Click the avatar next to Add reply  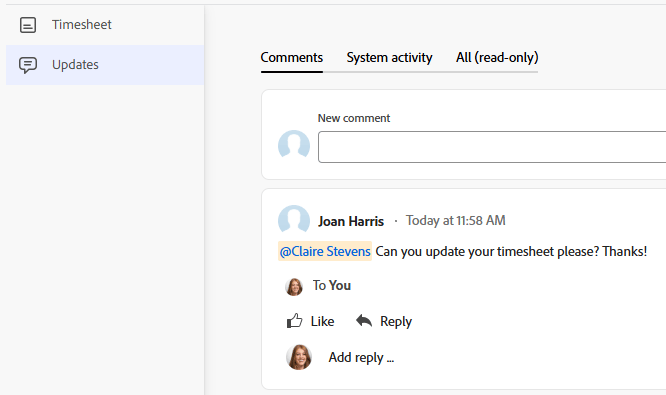point(299,357)
